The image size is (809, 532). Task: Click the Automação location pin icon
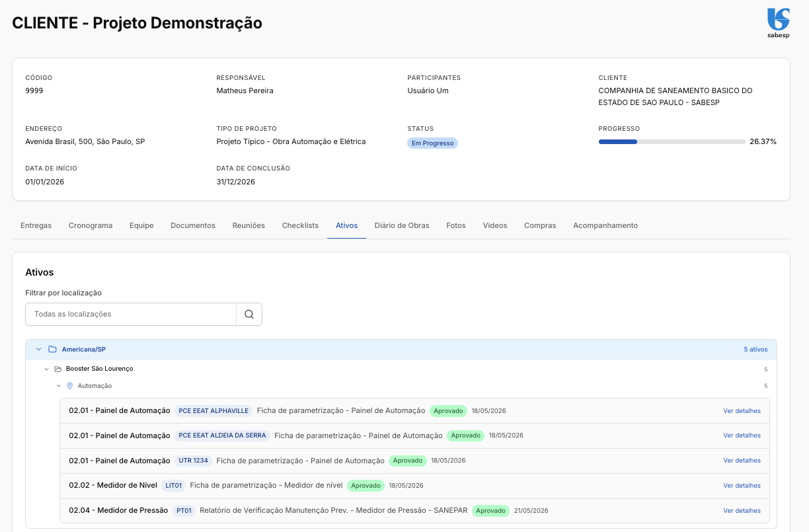[69, 386]
